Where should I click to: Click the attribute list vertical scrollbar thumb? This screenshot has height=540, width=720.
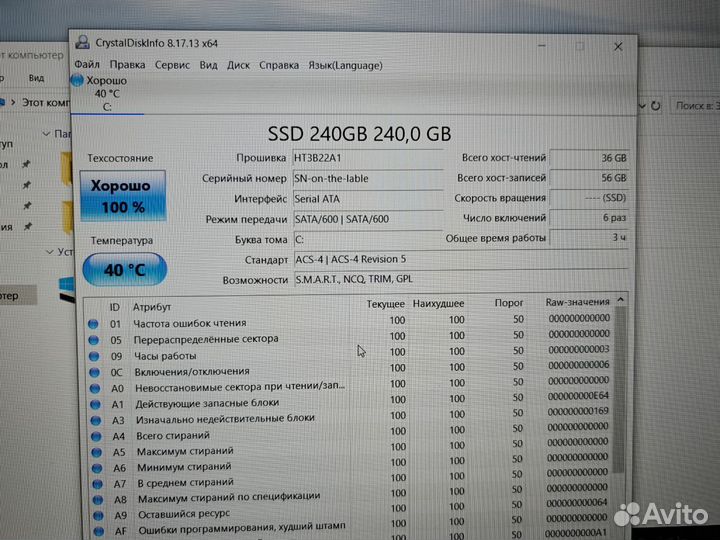click(x=620, y=389)
